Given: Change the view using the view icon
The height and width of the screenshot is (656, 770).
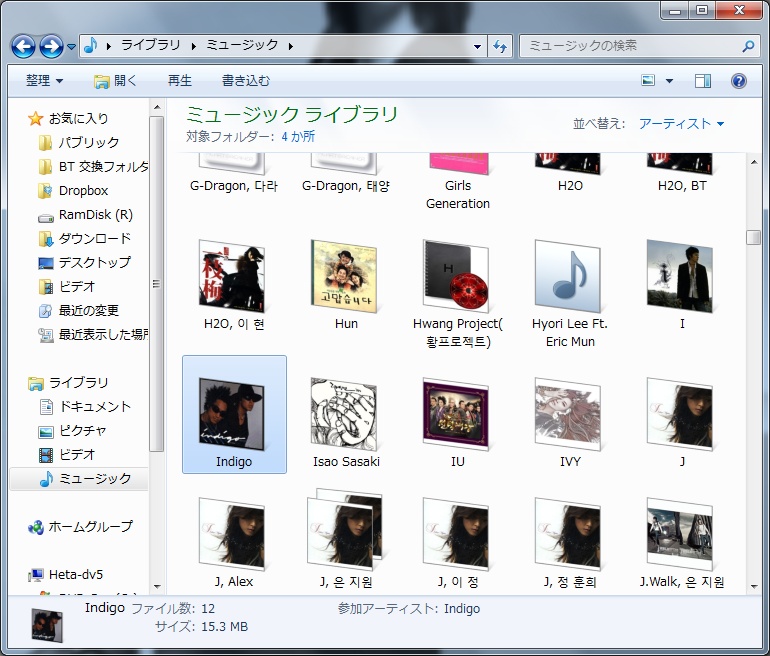Looking at the screenshot, I should (648, 81).
